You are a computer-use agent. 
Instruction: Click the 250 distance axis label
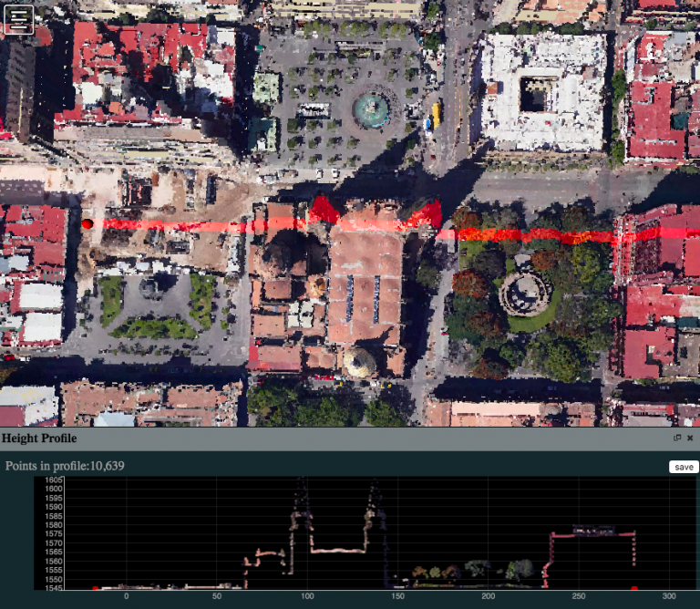[x=579, y=596]
